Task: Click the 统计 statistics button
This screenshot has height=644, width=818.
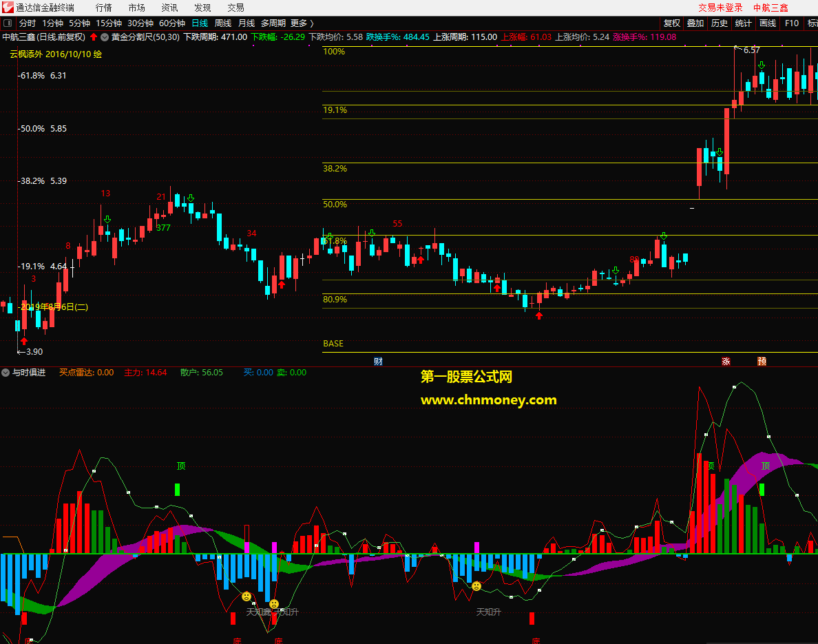Action: [x=744, y=23]
